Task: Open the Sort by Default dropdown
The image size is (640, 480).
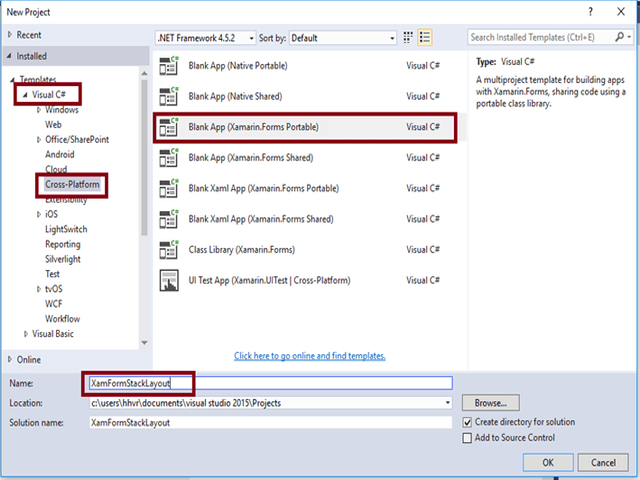Action: (x=343, y=38)
